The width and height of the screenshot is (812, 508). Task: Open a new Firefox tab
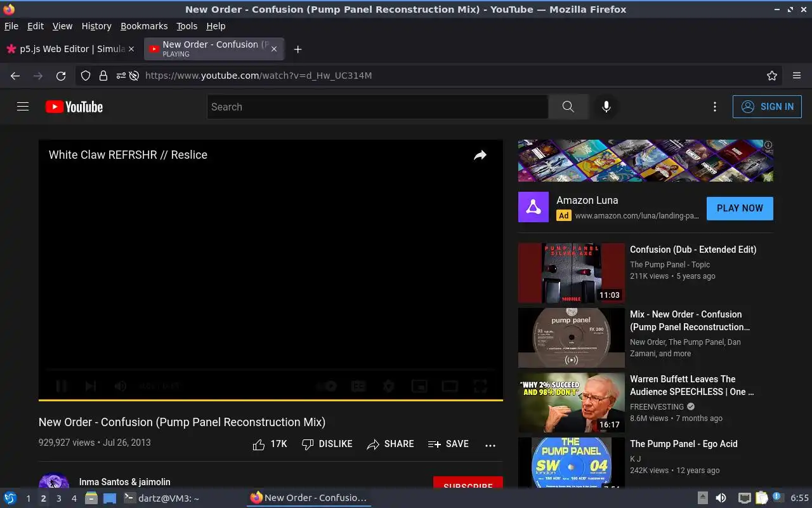click(x=298, y=49)
